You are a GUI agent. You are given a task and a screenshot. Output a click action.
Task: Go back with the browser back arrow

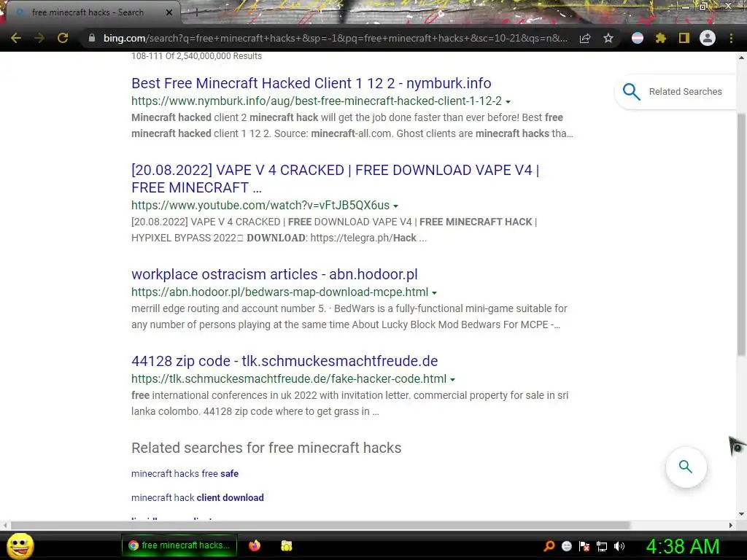[x=16, y=38]
